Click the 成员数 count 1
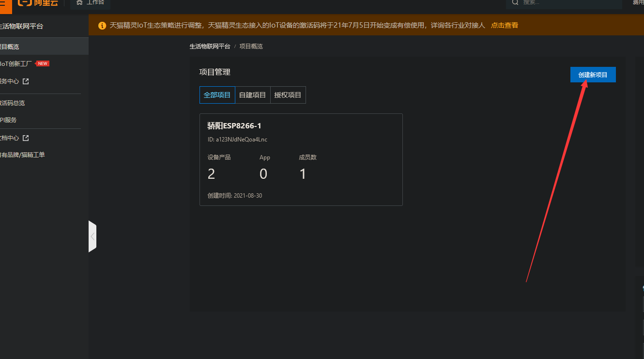This screenshot has width=644, height=359. click(303, 174)
